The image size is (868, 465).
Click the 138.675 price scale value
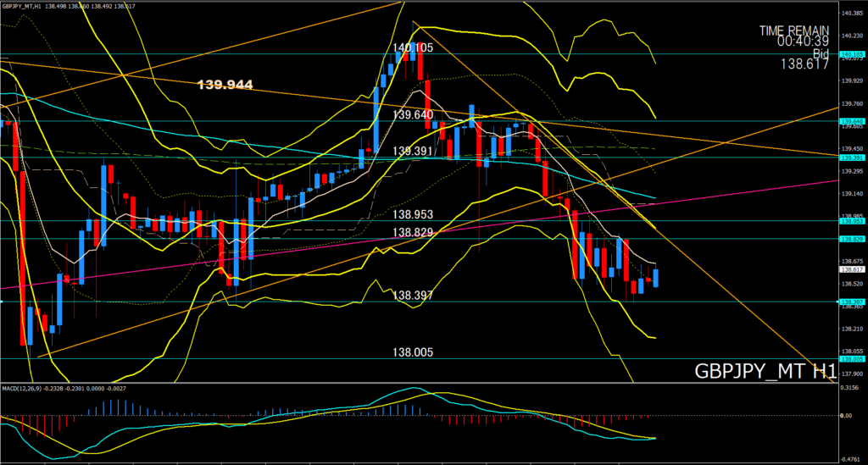point(852,262)
